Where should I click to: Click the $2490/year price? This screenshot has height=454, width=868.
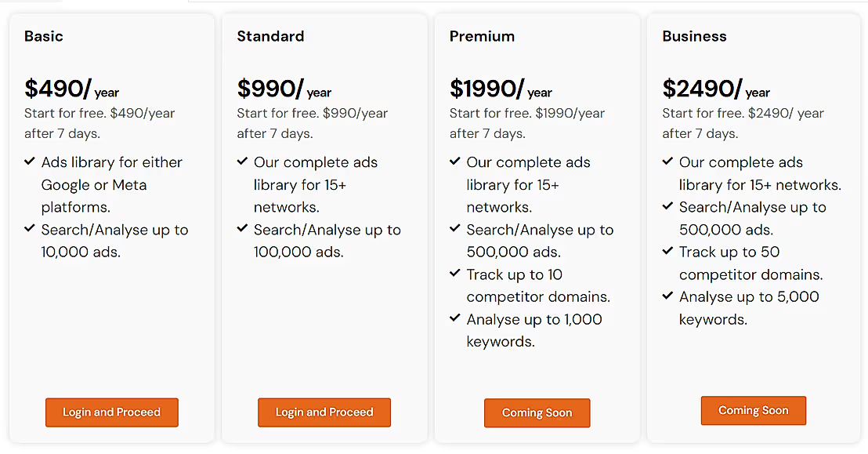tap(716, 89)
